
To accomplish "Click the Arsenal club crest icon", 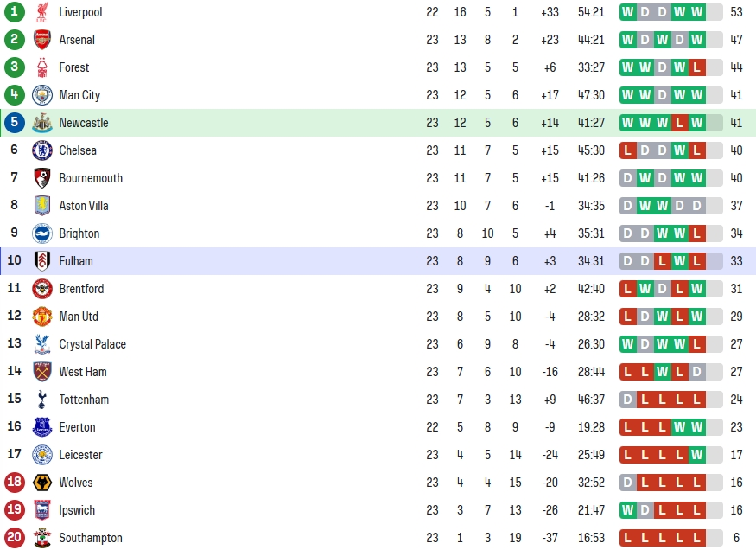I will point(42,40).
